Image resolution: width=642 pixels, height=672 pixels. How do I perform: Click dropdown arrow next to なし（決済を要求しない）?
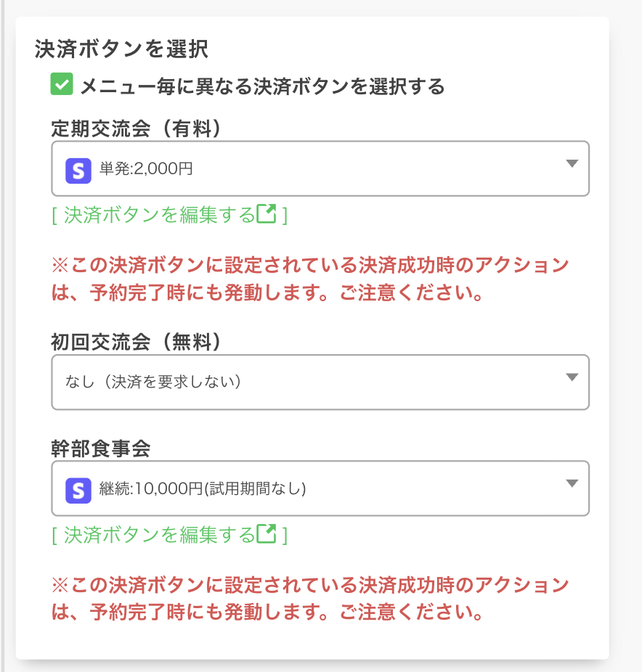[572, 377]
